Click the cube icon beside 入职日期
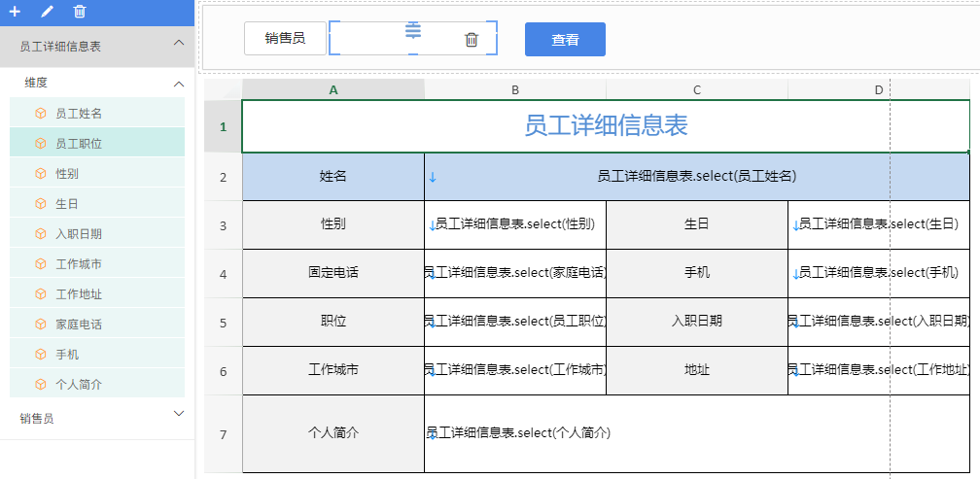The width and height of the screenshot is (980, 479). click(41, 233)
